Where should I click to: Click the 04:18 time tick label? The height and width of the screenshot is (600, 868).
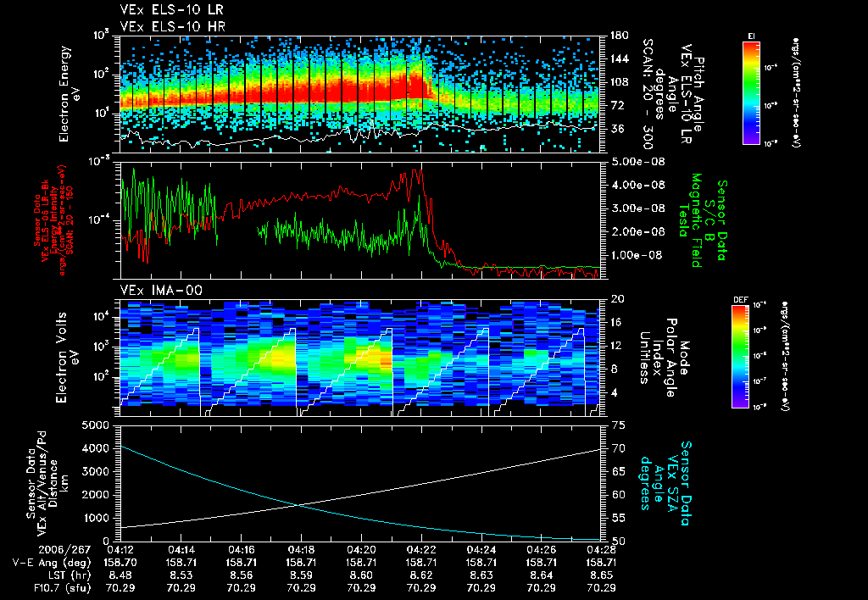pos(301,550)
